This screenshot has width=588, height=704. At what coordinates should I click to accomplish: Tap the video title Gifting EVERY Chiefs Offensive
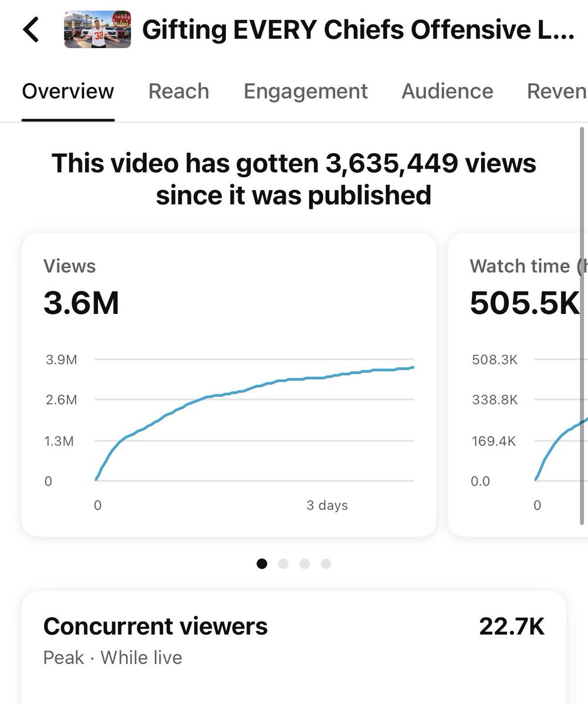tap(359, 31)
